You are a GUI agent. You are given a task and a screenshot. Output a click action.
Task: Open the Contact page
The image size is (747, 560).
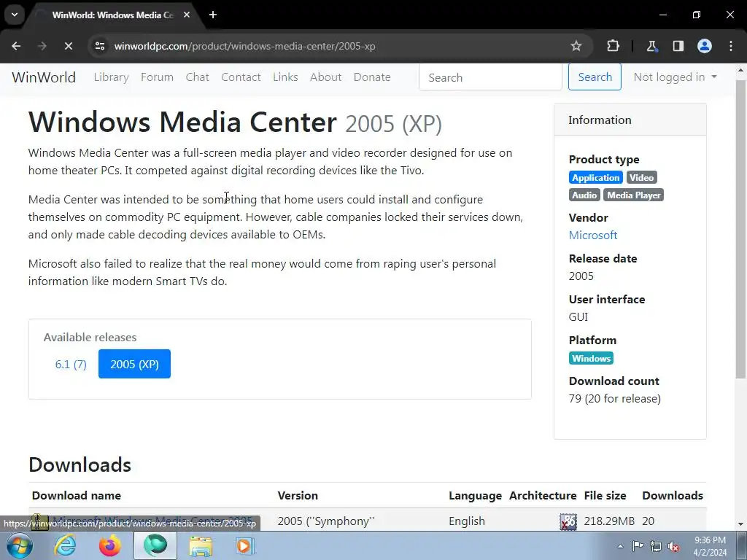point(241,77)
